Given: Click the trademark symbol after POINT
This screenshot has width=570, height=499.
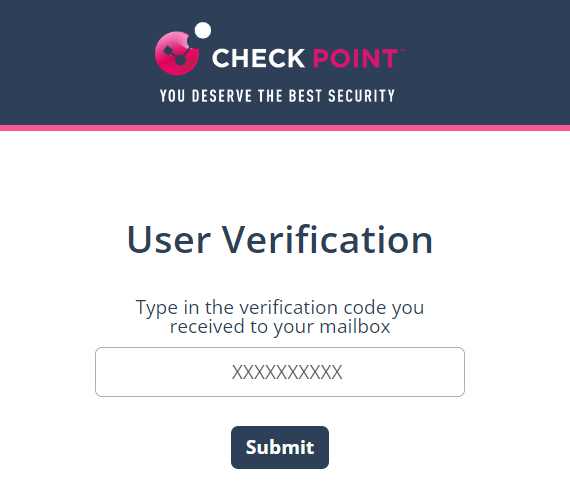Looking at the screenshot, I should point(402,51).
